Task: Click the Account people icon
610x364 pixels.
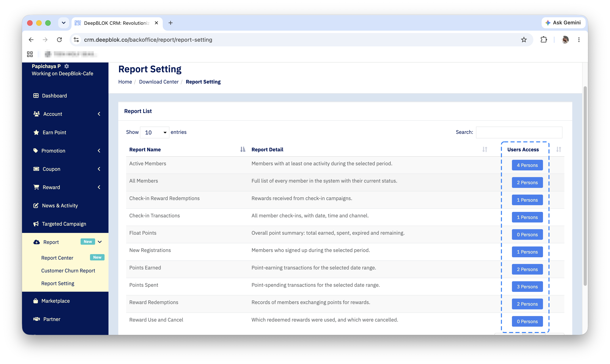Action: pos(37,114)
